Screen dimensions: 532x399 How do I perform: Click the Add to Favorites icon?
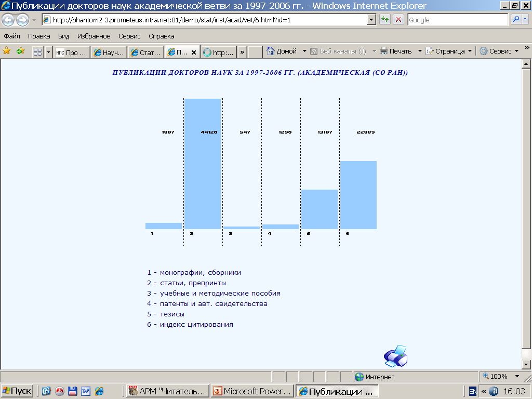pos(20,51)
